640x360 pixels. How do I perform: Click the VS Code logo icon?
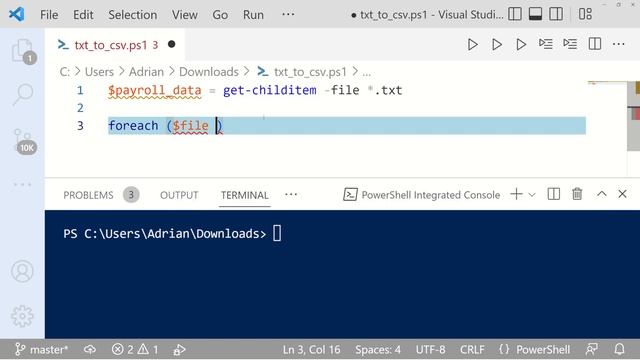16,15
